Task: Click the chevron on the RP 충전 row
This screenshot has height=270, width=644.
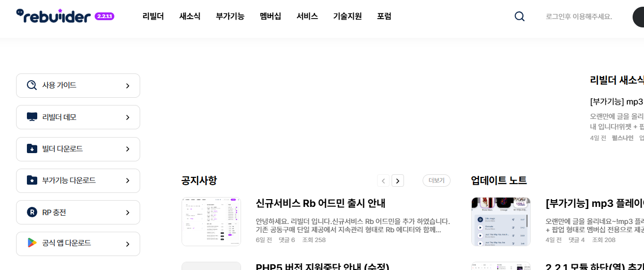Action: point(128,213)
